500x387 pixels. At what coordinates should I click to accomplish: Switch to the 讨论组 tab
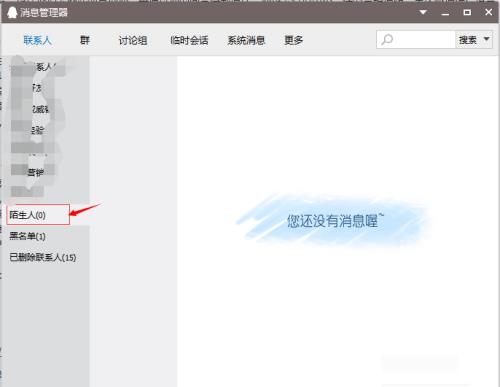tap(133, 40)
